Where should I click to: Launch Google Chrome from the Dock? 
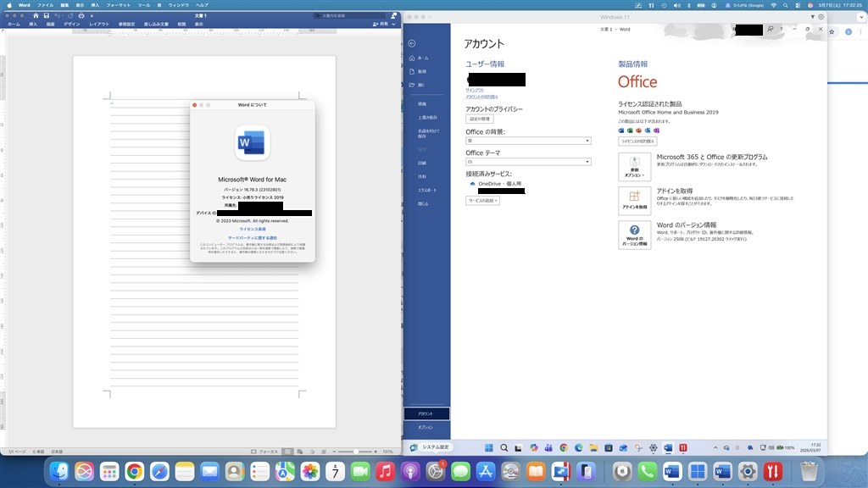[134, 471]
